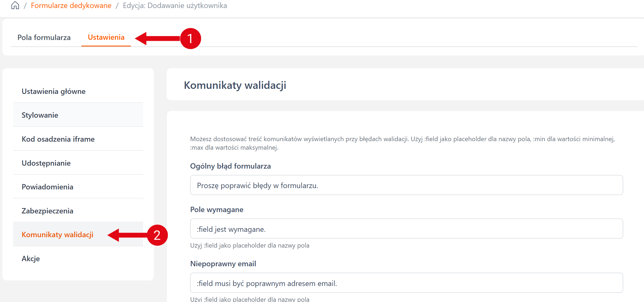Focus the Pole wymagane text field
The width and height of the screenshot is (644, 302).
pyautogui.click(x=406, y=229)
